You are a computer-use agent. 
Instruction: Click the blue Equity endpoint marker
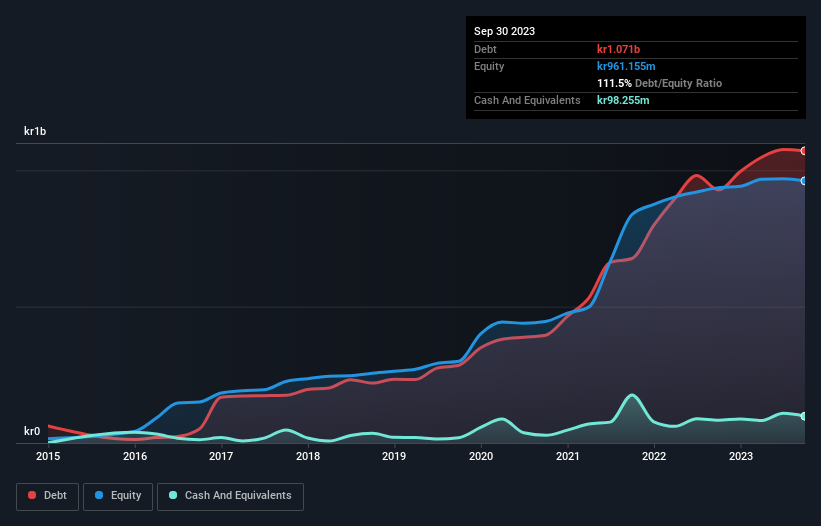coord(804,181)
